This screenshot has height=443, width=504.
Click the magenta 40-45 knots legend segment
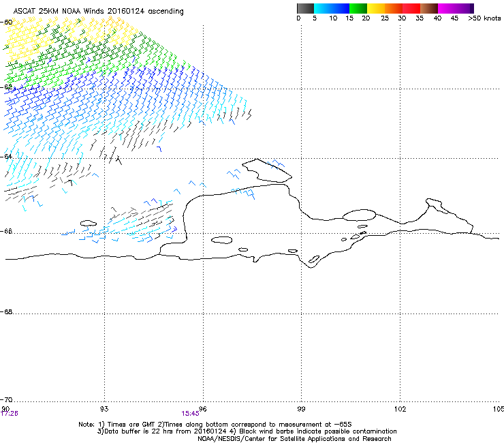447,8
